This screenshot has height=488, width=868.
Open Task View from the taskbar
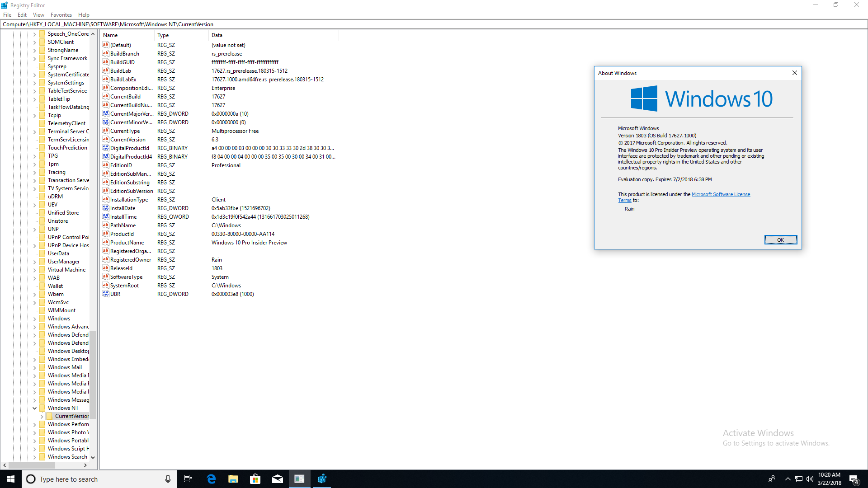point(188,479)
